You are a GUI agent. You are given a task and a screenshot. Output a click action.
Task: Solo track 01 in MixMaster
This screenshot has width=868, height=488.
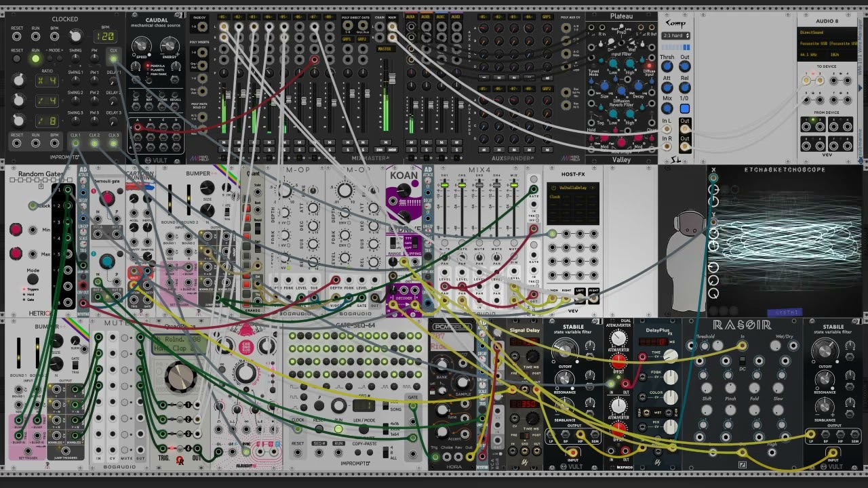coord(224,150)
